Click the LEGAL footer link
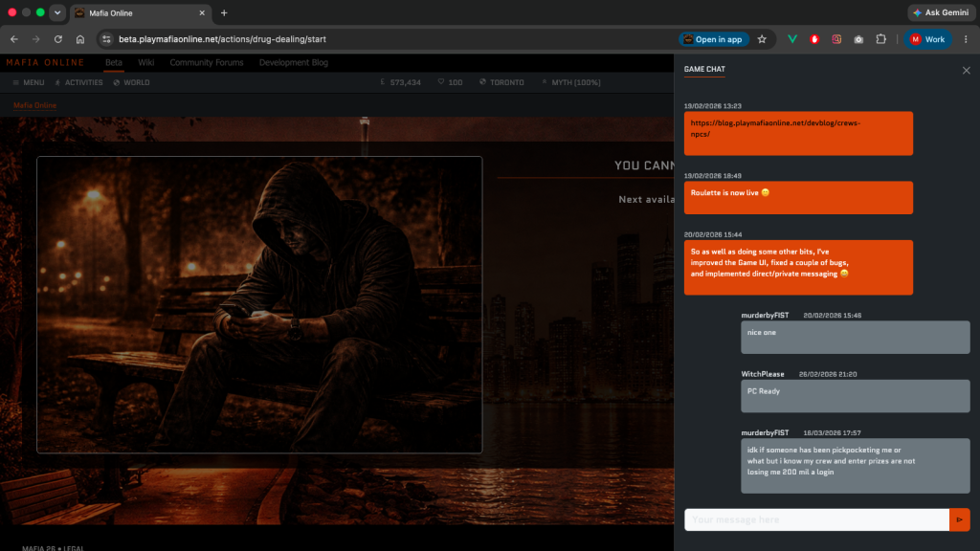 73,548
